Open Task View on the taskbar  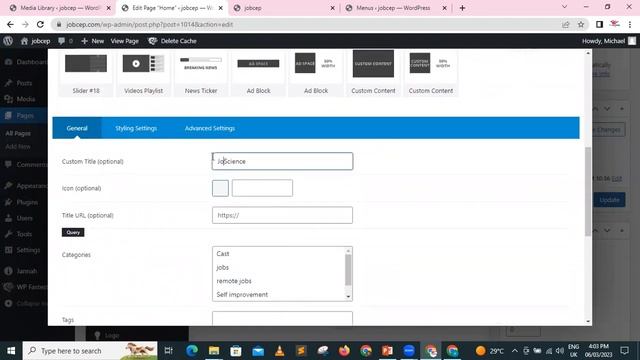(x=168, y=351)
